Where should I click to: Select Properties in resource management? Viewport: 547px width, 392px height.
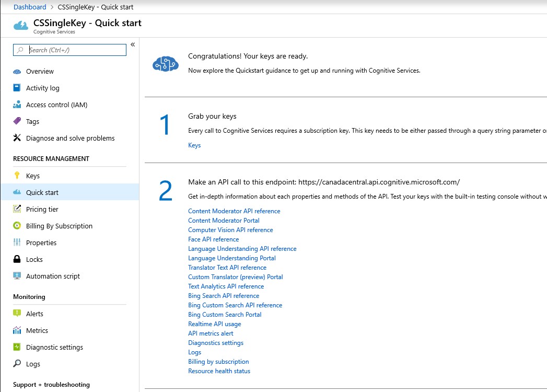click(41, 243)
